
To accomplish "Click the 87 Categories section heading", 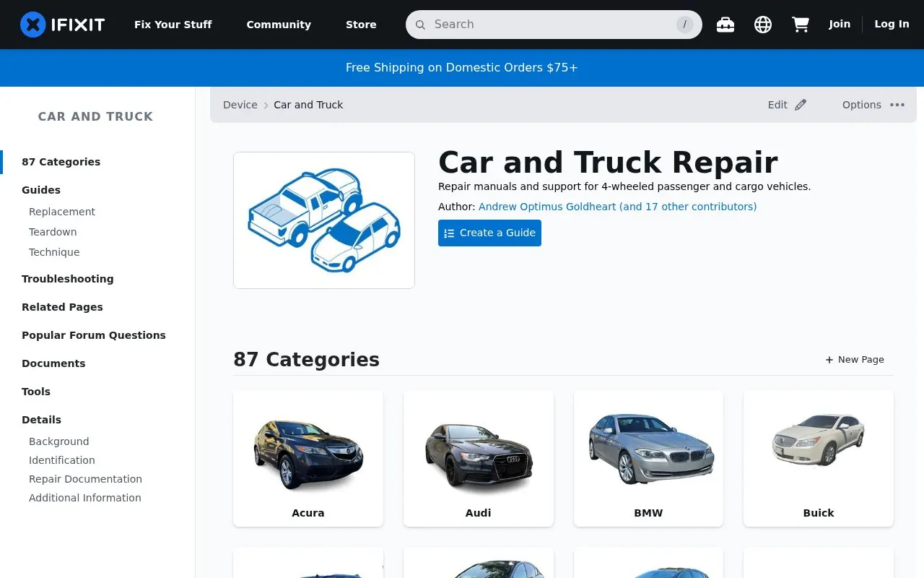I will click(306, 359).
